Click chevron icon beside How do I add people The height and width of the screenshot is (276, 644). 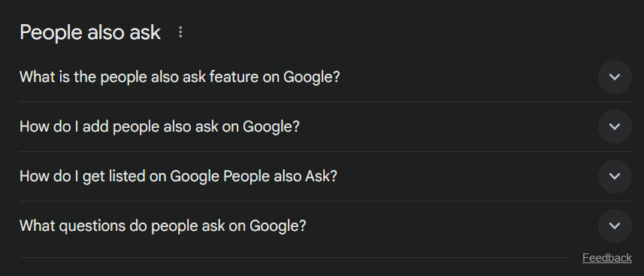point(615,126)
